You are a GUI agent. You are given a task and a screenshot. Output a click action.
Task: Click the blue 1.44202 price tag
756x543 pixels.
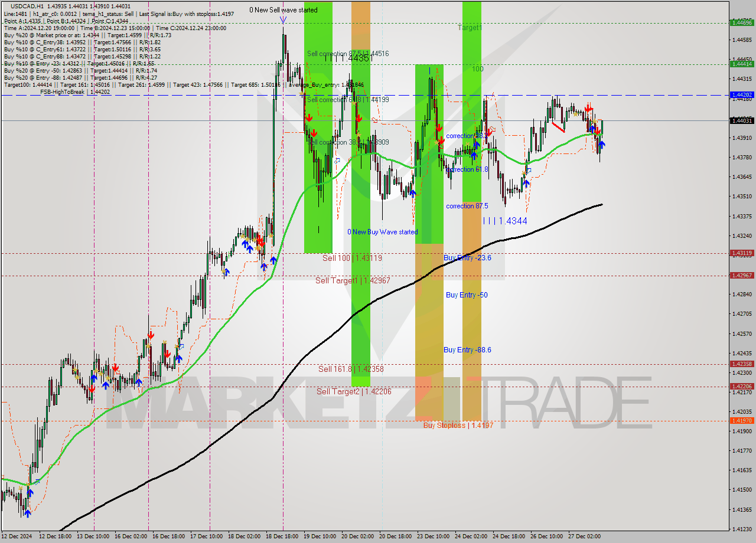click(741, 94)
